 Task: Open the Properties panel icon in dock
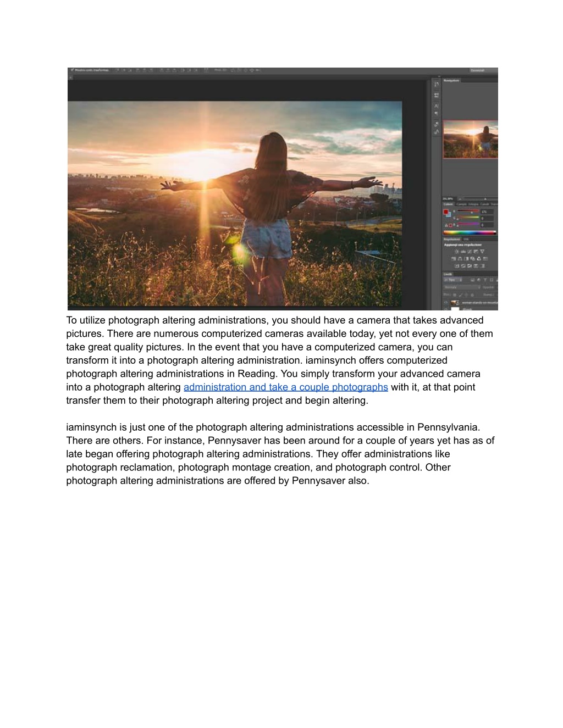click(x=437, y=95)
